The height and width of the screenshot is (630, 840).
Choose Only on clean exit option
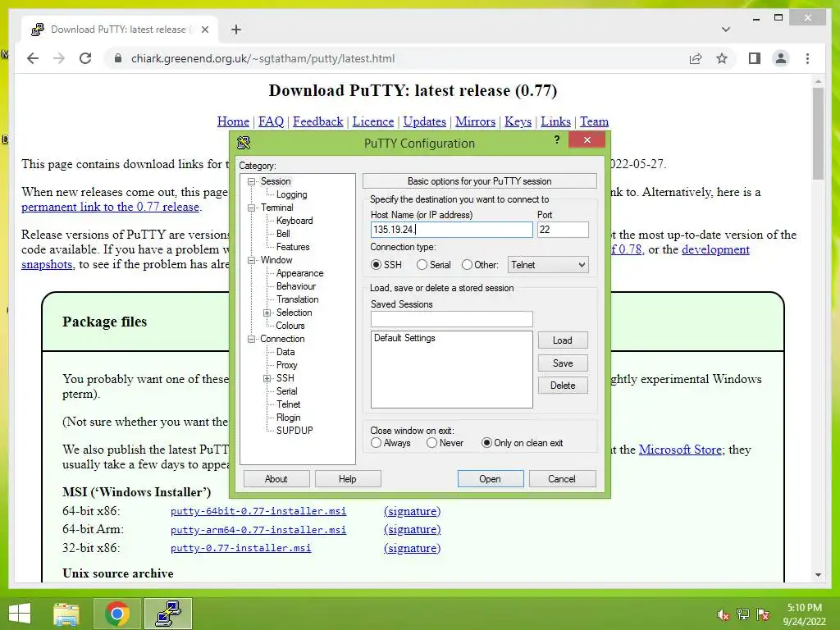(522, 443)
